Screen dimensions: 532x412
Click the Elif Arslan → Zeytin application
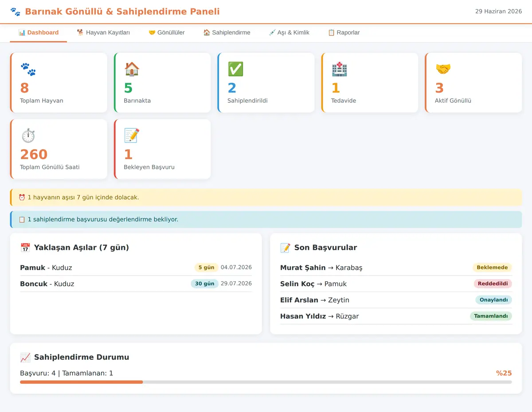click(396, 300)
